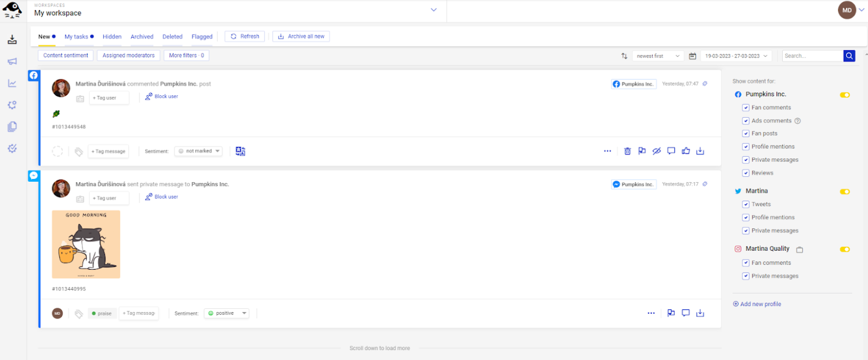868x360 pixels.
Task: Toggle off the Pumpkins Inc. profile switch
Action: click(845, 95)
